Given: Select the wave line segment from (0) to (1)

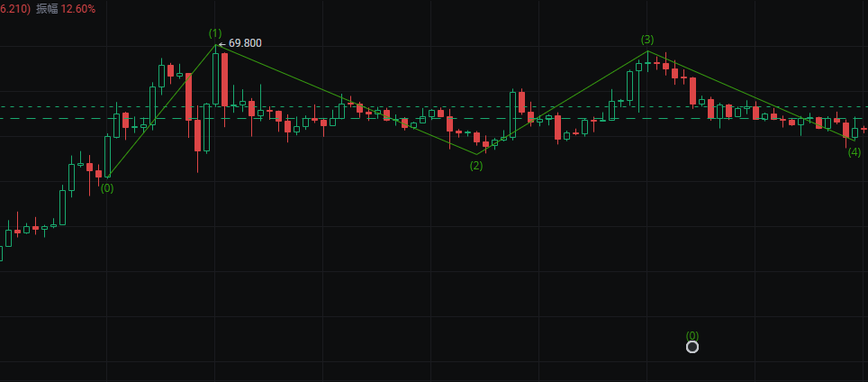Looking at the screenshot, I should [x=162, y=110].
